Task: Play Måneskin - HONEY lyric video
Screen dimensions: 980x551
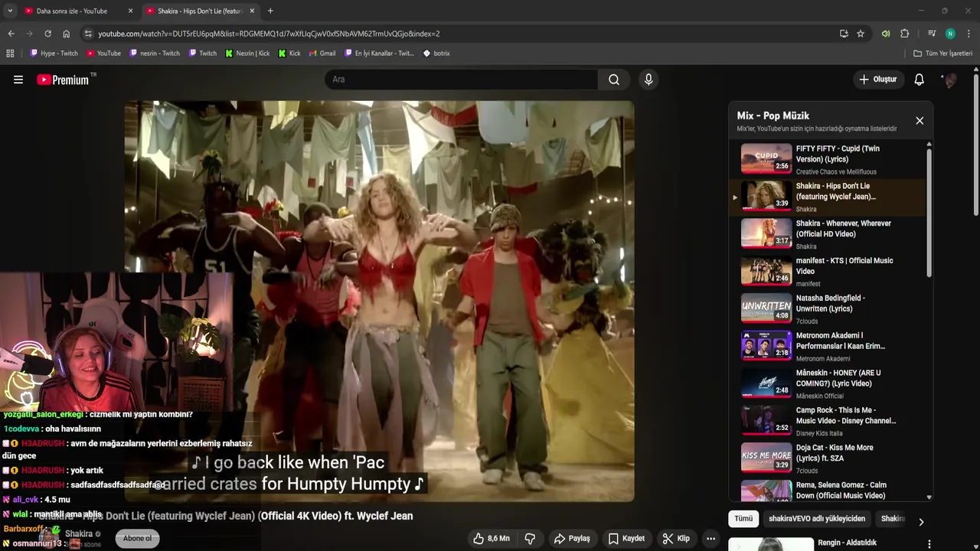Action: (x=827, y=384)
